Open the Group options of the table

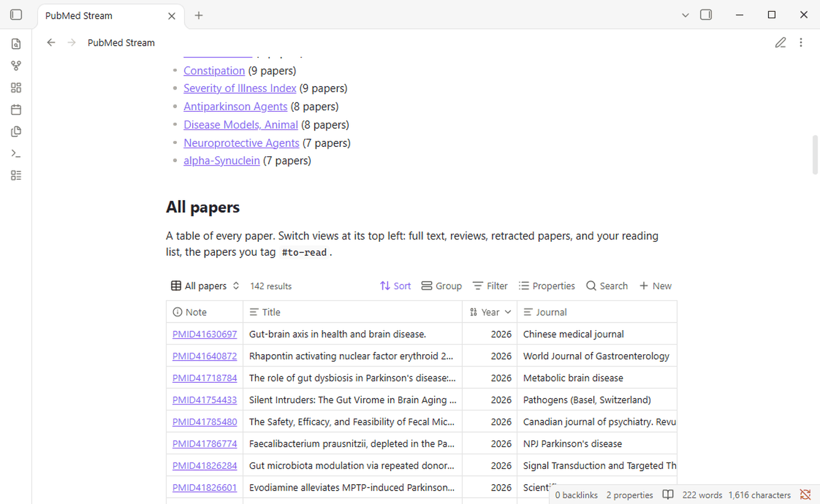click(x=442, y=286)
